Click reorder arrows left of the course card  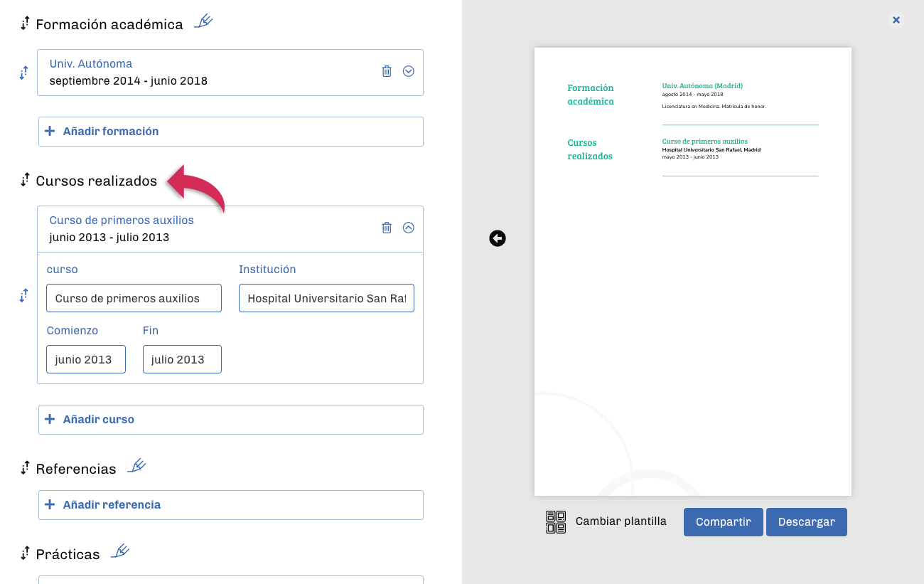(x=23, y=295)
